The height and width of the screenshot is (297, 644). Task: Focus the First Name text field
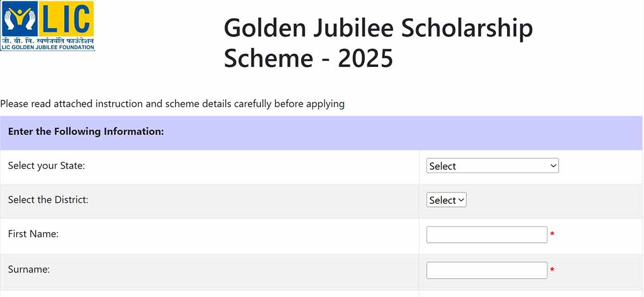tap(486, 235)
